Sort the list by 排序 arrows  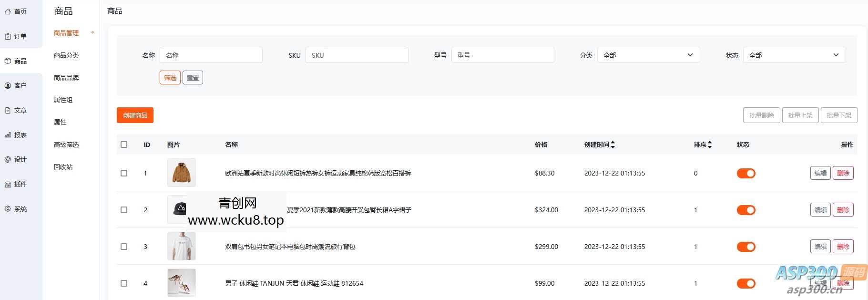click(x=709, y=145)
